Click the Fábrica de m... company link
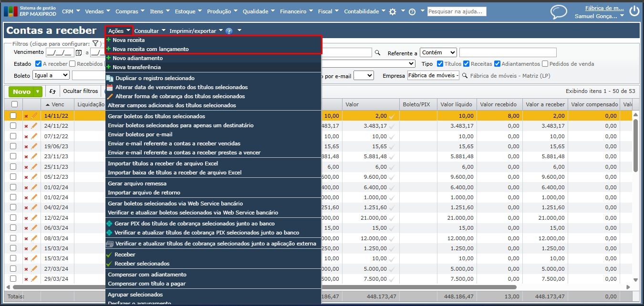Screen dimensions: 644x306 tap(604, 8)
